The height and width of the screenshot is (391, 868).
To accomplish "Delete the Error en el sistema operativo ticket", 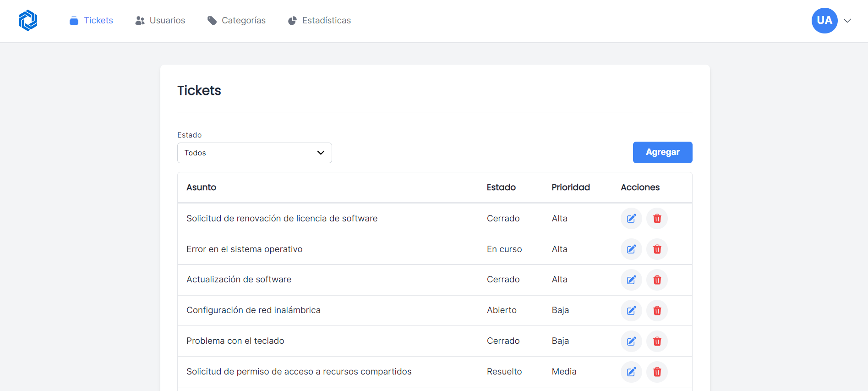I will (x=657, y=249).
